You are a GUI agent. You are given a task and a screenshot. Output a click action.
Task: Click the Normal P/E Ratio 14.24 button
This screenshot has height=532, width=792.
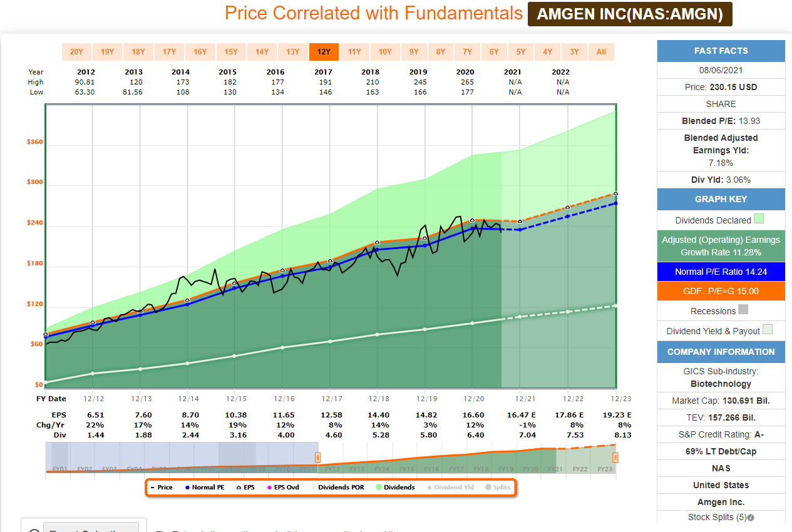(721, 272)
